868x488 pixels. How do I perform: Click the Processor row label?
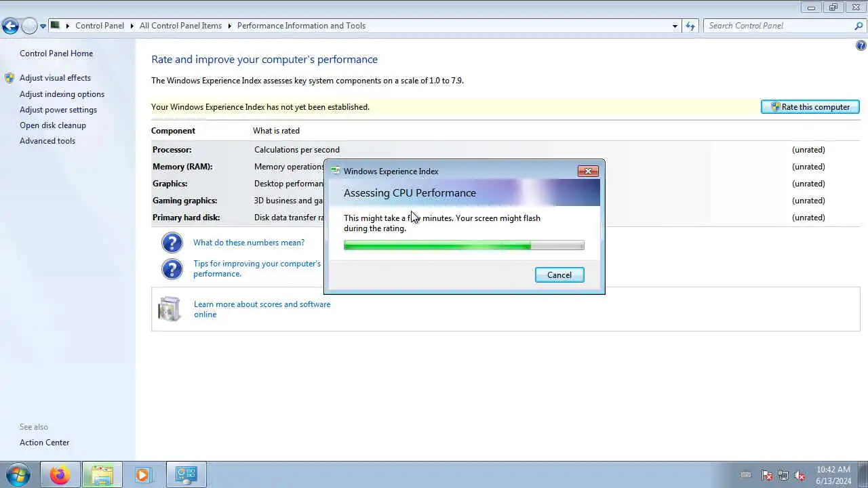click(x=172, y=150)
